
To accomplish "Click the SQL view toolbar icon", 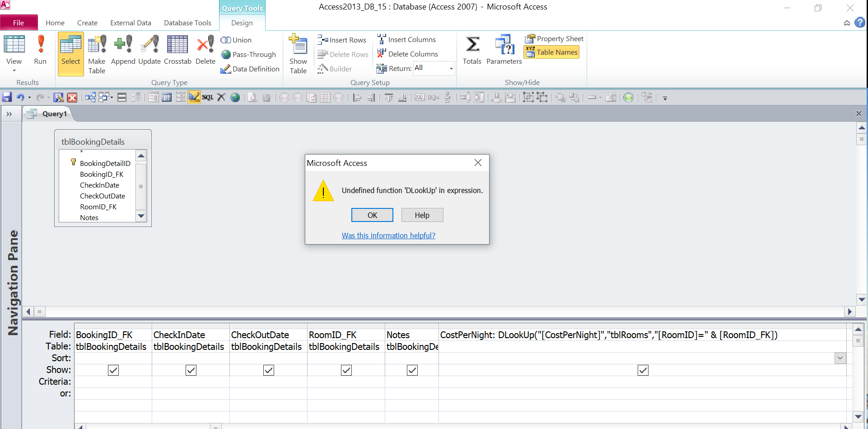I will (208, 97).
